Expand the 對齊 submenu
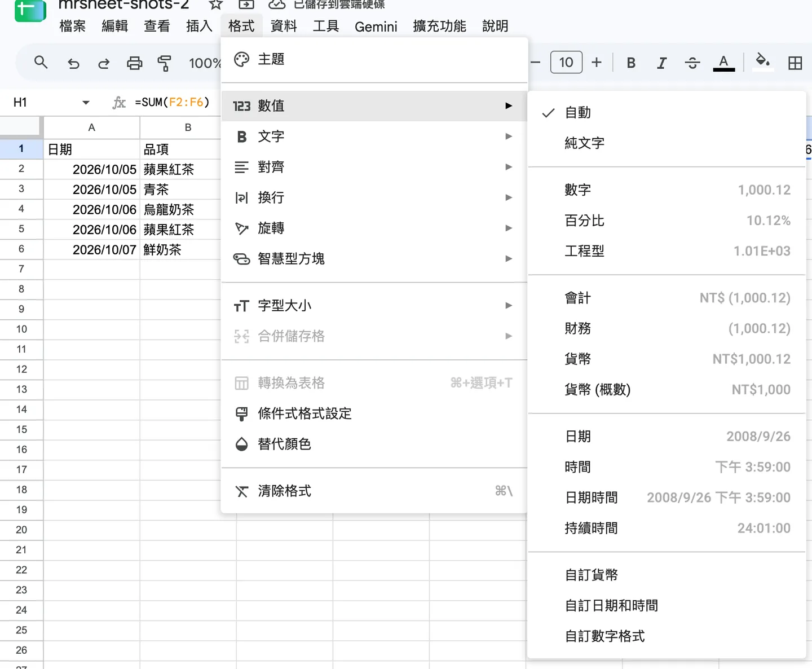Viewport: 812px width, 669px height. [374, 167]
